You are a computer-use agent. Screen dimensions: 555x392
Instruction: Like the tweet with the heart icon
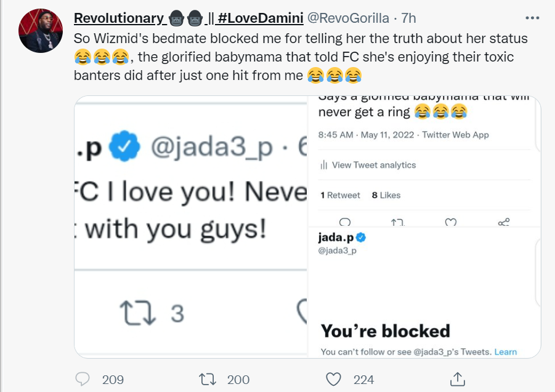[x=333, y=379]
